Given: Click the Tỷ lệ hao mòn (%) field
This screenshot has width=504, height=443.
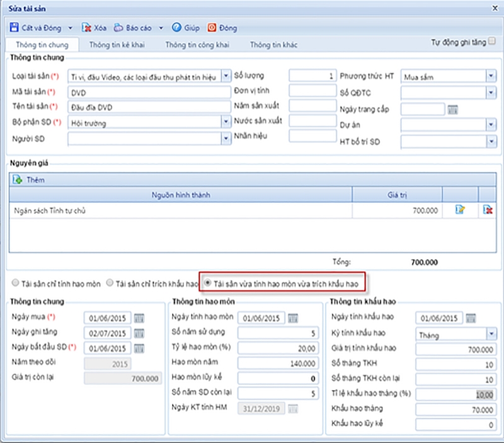Looking at the screenshot, I should pos(278,348).
